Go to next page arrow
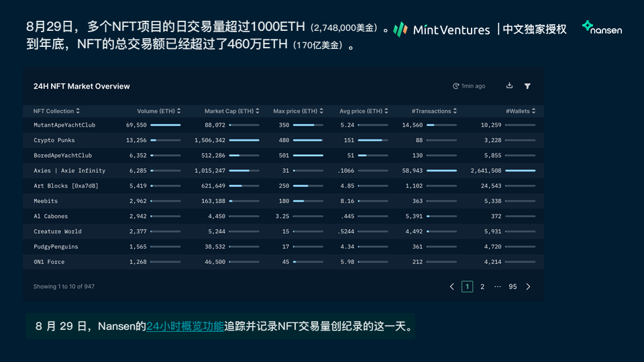Viewport: 644px width, 362px height. [x=528, y=286]
